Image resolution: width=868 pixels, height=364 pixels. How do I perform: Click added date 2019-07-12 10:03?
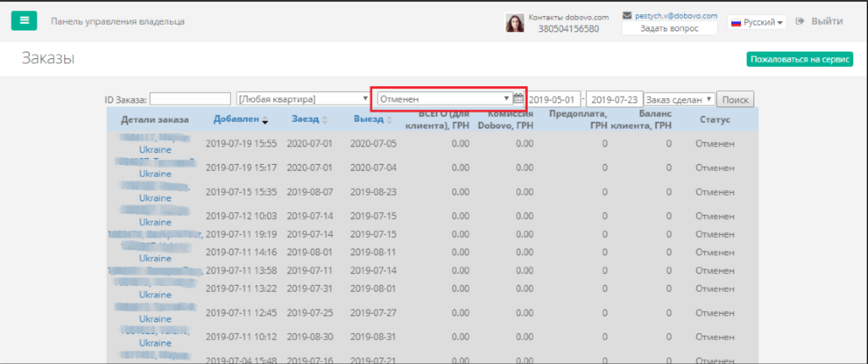click(x=241, y=216)
